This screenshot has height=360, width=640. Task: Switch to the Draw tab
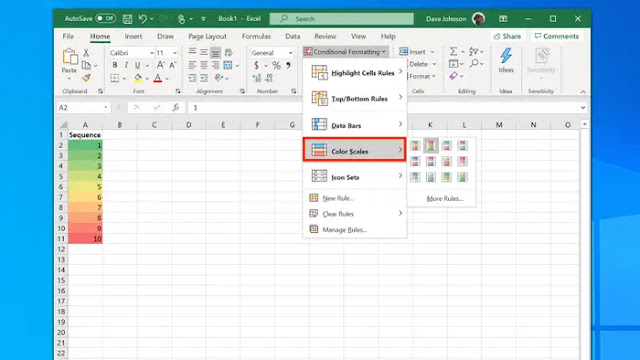coord(165,36)
